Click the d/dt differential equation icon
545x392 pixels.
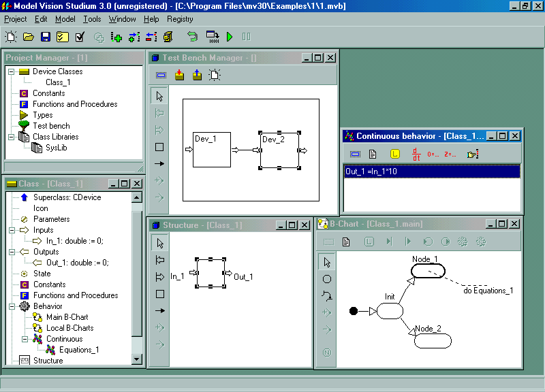click(416, 154)
